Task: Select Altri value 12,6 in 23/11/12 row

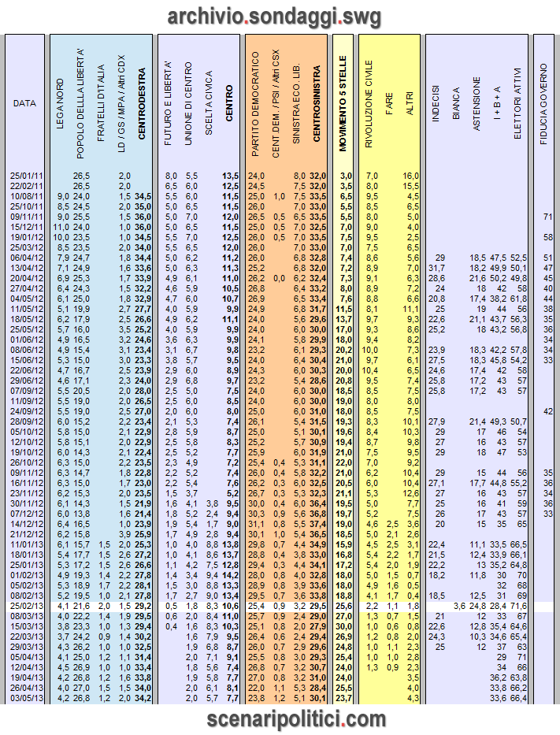Action: [x=410, y=493]
